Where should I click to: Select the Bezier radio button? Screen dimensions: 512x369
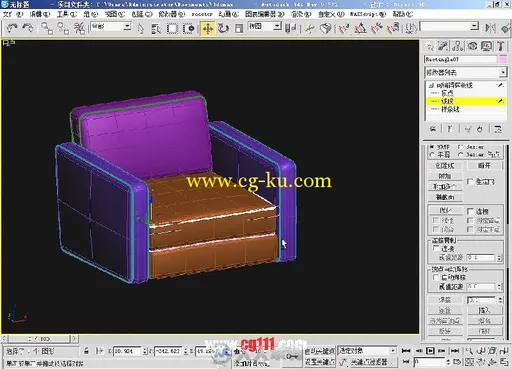[x=460, y=147]
